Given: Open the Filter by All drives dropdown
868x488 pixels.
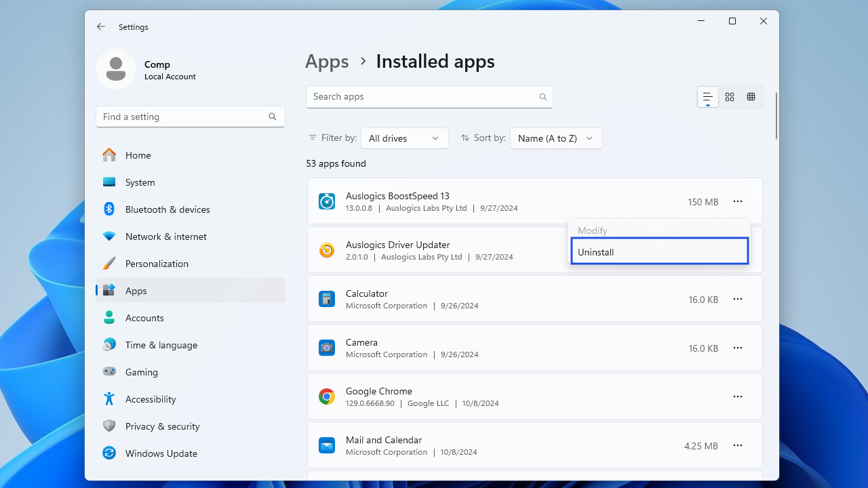Looking at the screenshot, I should point(405,138).
